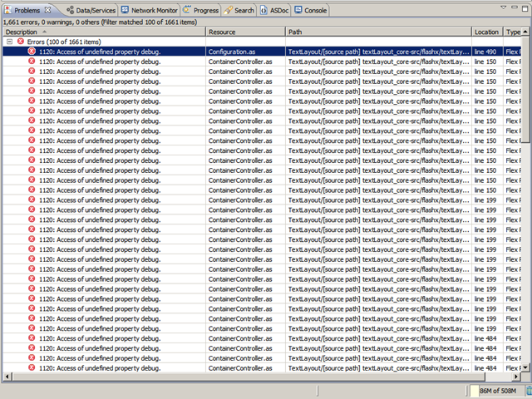Click the Configuration.as resource cell
Viewport: 532px width, 399px height.
245,52
